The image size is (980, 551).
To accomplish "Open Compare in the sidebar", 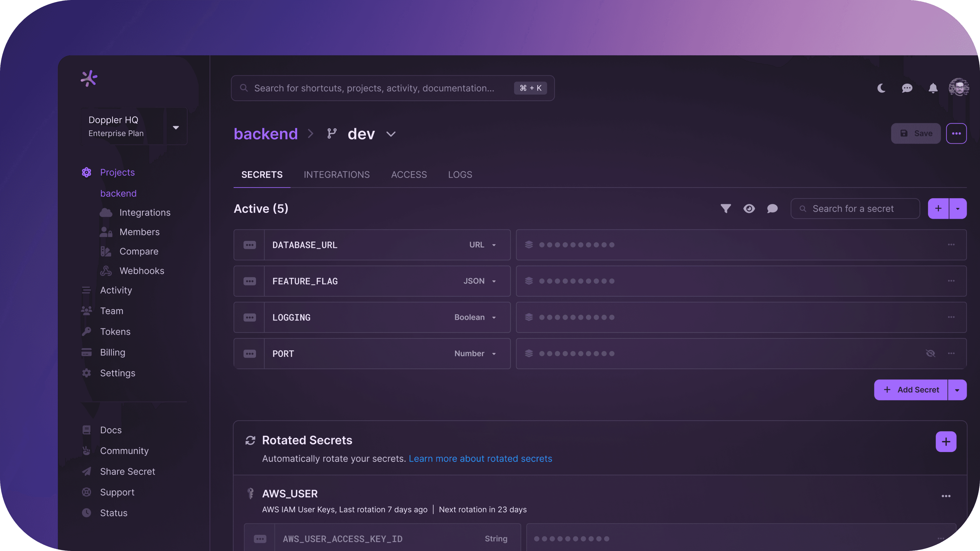I will pos(139,251).
